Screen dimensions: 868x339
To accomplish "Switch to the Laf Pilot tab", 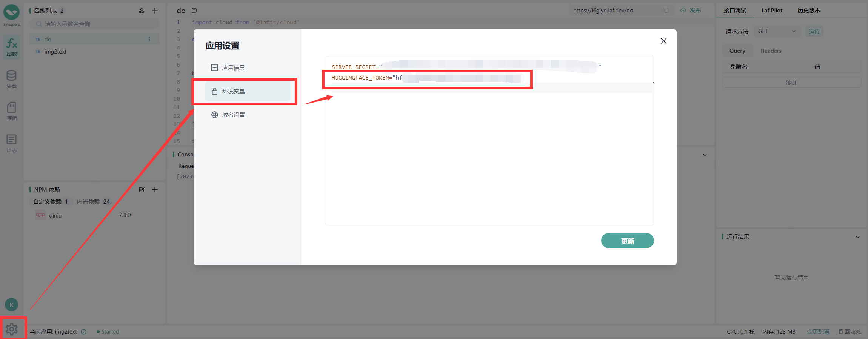I will pyautogui.click(x=772, y=11).
